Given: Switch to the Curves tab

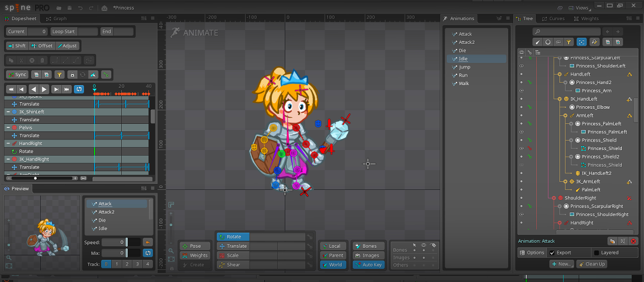Looking at the screenshot, I should 553,19.
